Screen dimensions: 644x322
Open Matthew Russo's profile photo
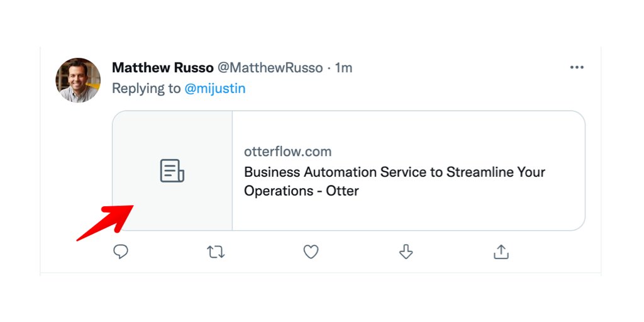point(78,80)
